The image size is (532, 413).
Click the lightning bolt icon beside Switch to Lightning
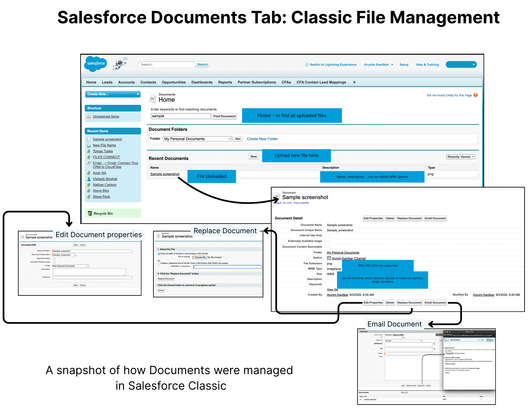point(307,65)
